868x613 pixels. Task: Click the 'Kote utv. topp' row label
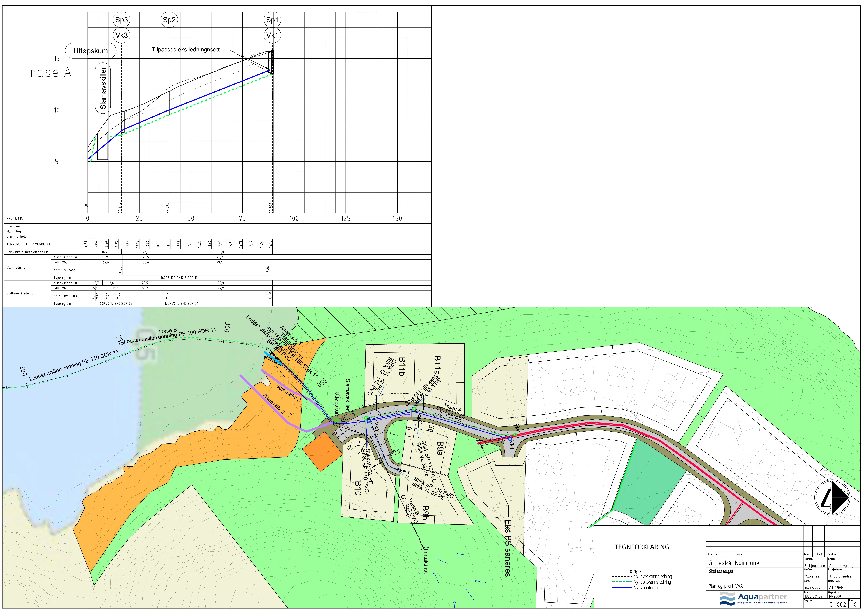pos(64,270)
